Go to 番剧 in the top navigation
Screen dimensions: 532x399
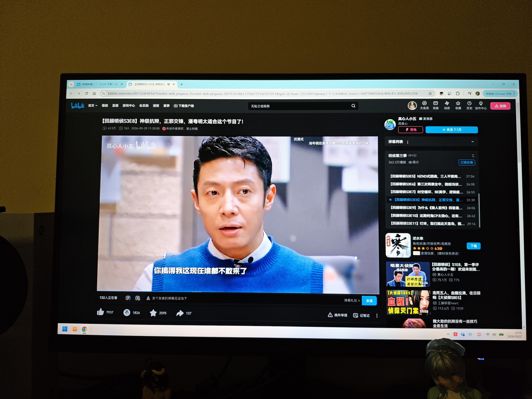(x=105, y=105)
